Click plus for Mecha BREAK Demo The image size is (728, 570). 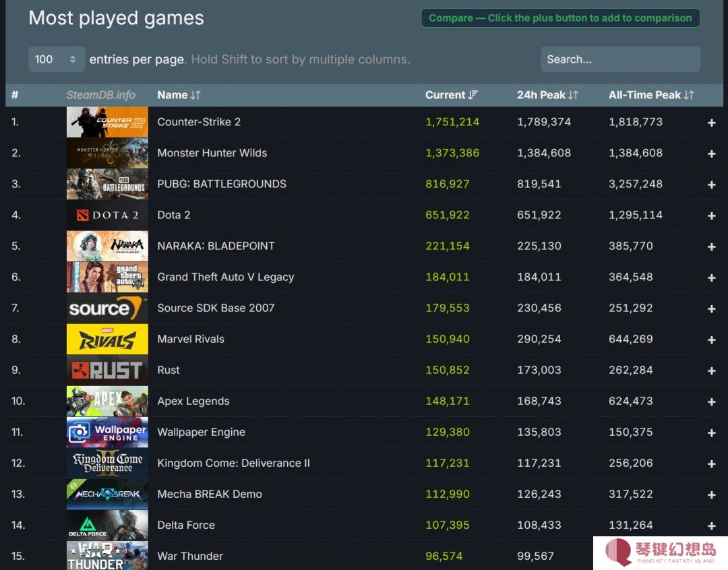point(711,495)
